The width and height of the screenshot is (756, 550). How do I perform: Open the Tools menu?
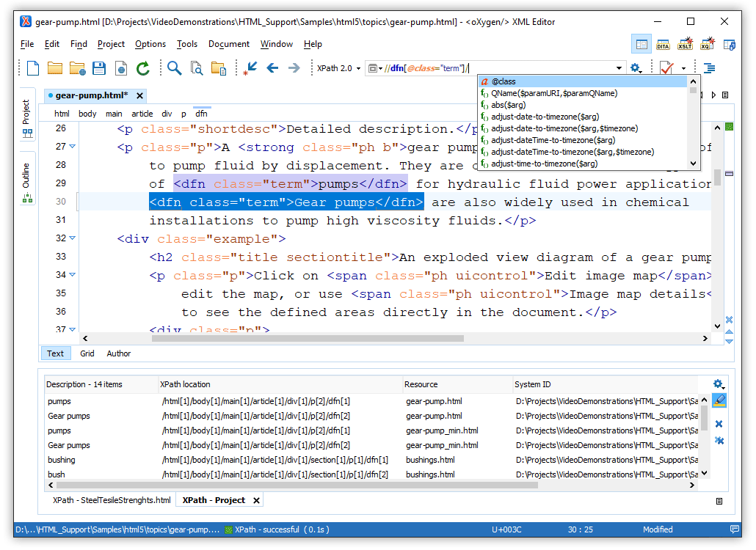click(187, 44)
